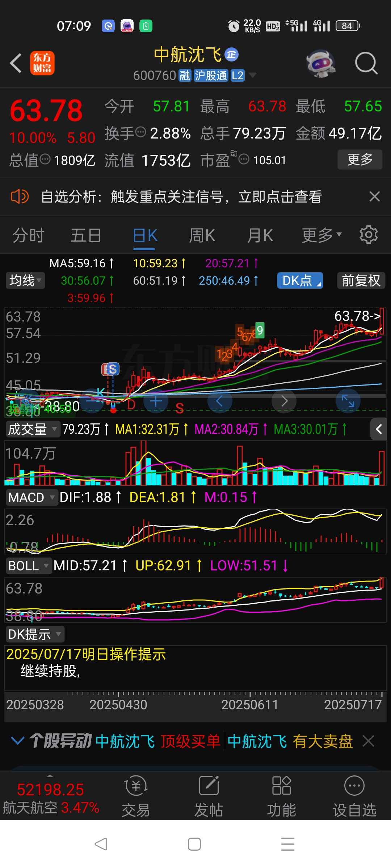Tap the back arrow icon
The image size is (391, 868).
(16, 63)
